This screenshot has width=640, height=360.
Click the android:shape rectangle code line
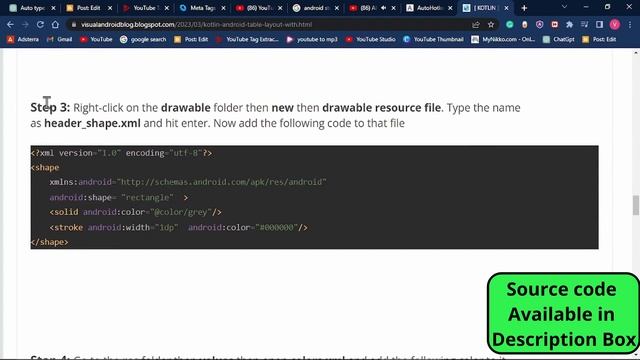(x=118, y=198)
